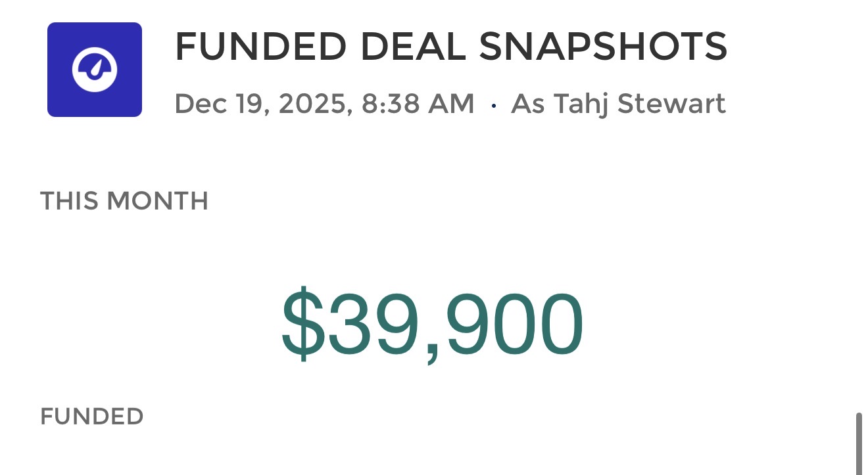Click the FUNDED label below the metric
Viewport: 868px width, 475px height.
pyautogui.click(x=92, y=417)
